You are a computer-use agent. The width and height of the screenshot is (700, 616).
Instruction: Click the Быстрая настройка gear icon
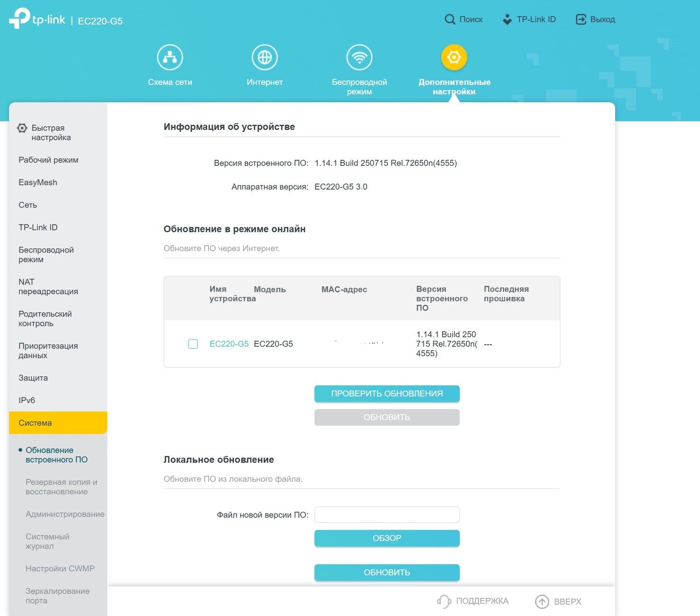(22, 128)
